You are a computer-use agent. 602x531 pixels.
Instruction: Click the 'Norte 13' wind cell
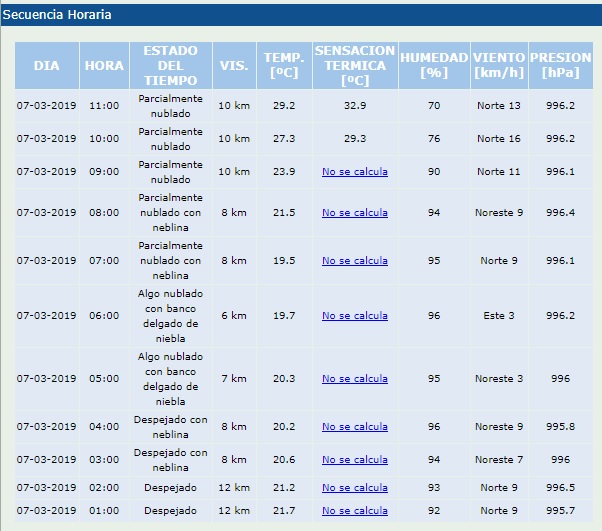pyautogui.click(x=499, y=106)
